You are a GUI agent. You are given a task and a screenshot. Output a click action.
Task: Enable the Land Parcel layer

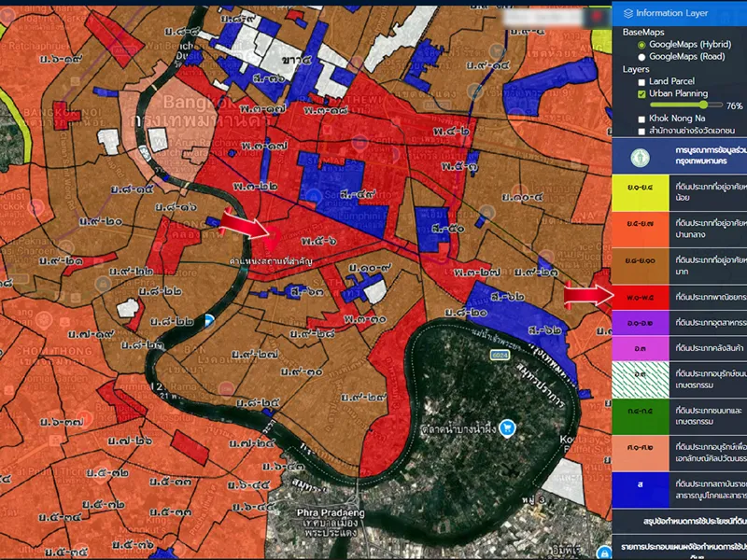tap(641, 81)
